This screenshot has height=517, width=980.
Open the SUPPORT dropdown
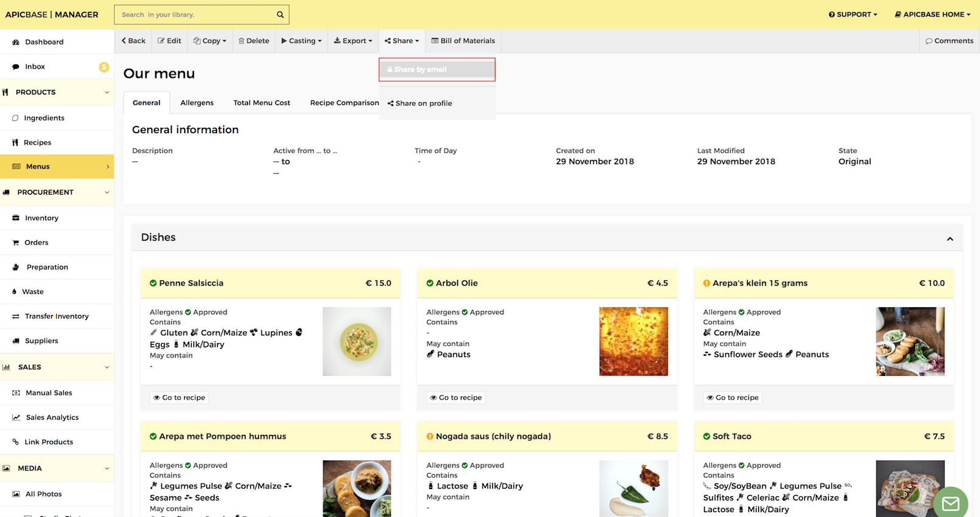pos(853,15)
